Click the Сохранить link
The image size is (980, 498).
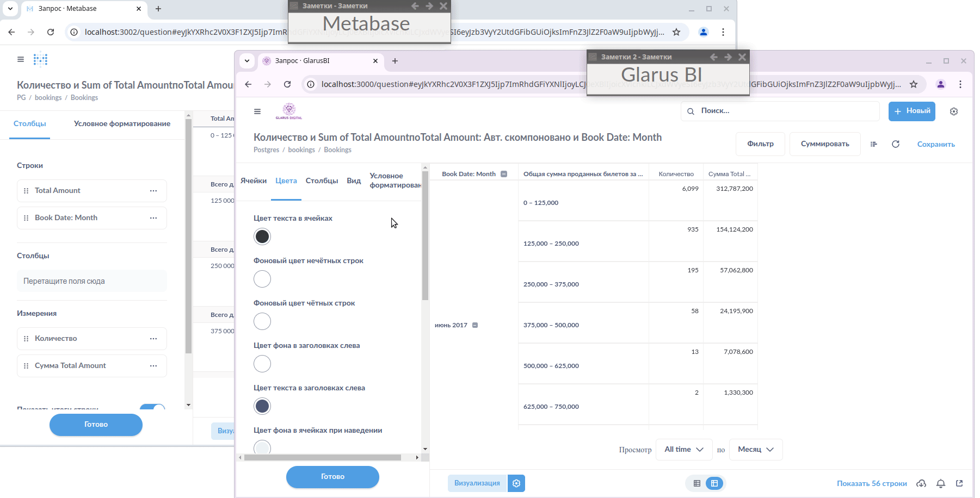[935, 144]
